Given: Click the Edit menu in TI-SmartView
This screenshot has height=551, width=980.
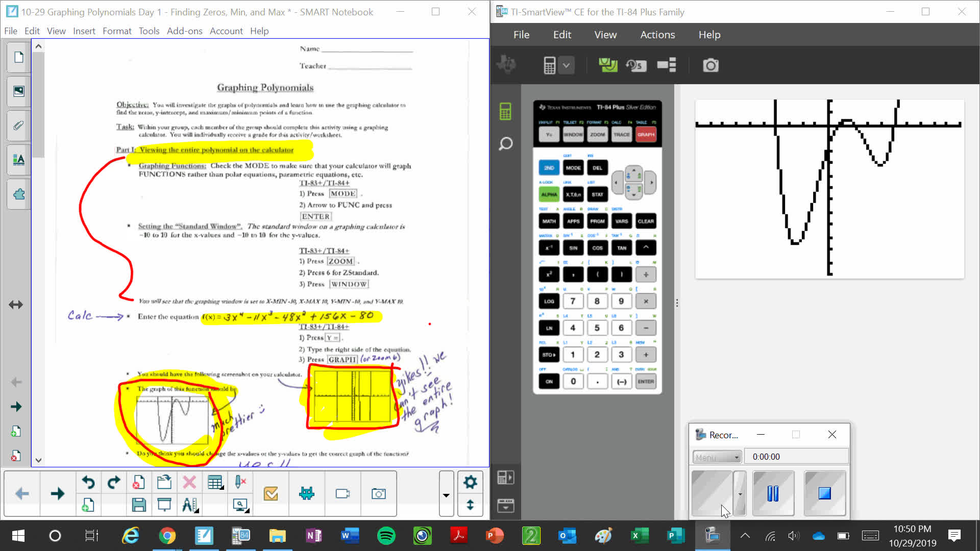Looking at the screenshot, I should (562, 34).
